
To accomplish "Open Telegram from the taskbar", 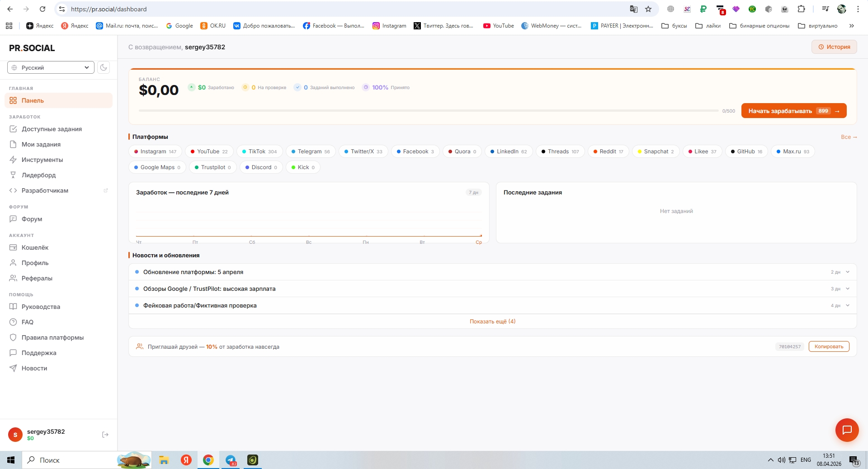I will pyautogui.click(x=231, y=460).
